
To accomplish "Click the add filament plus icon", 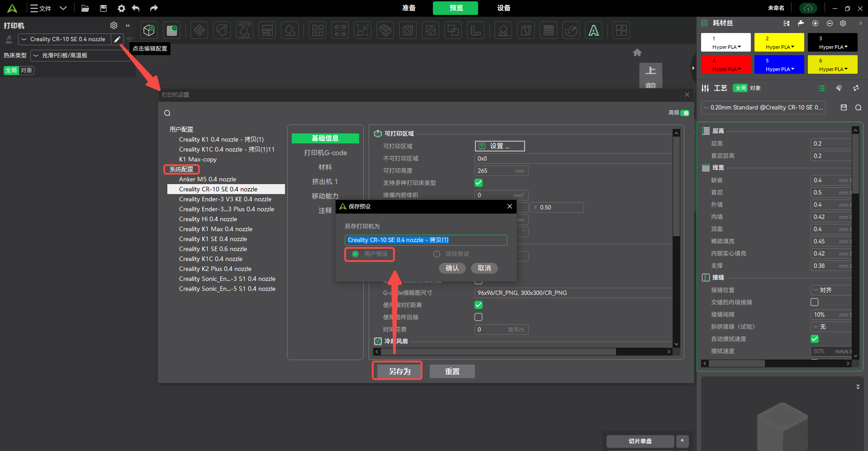I will (x=815, y=23).
